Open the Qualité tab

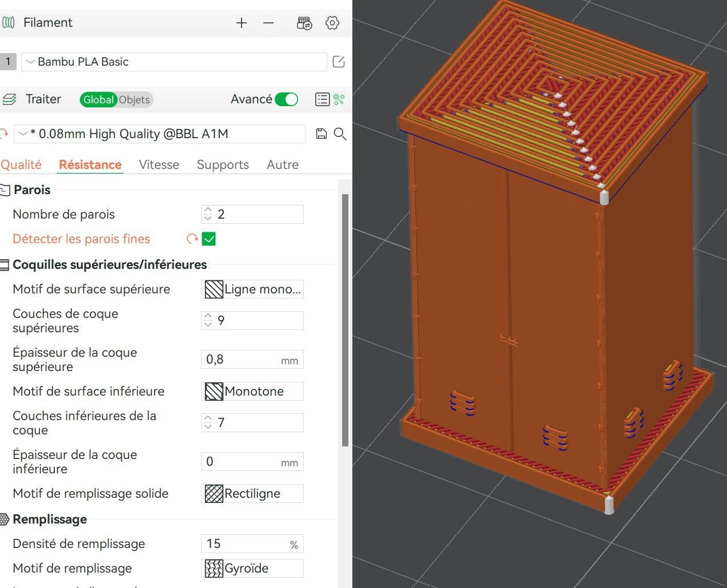[x=21, y=164]
